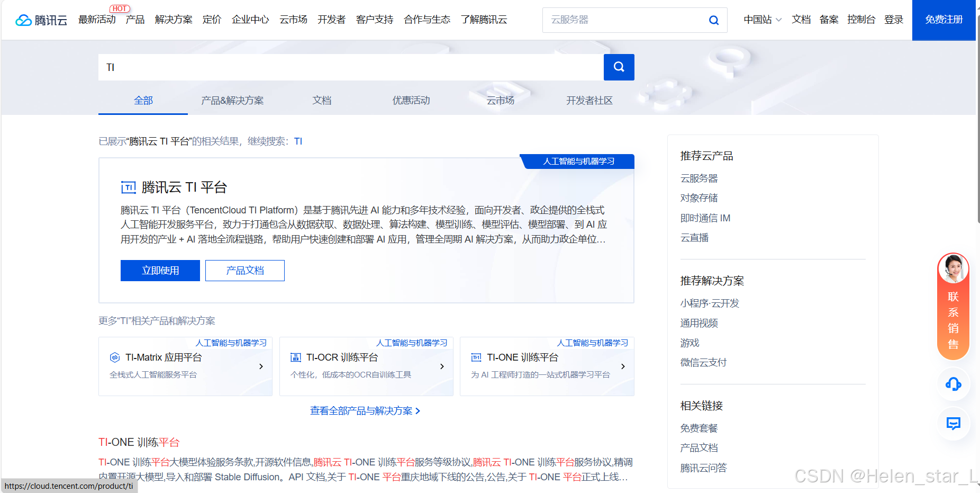This screenshot has height=493, width=980.
Task: Click the 联系销售 avatar widget
Action: tap(953, 306)
